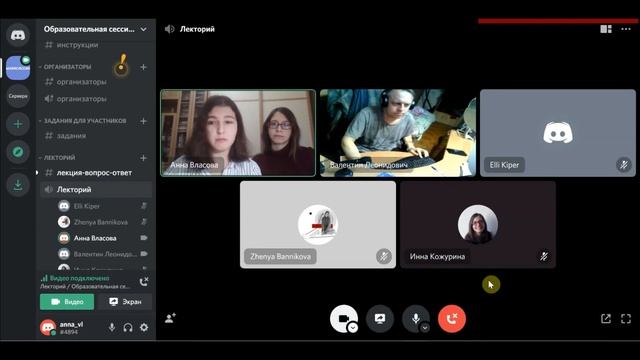The width and height of the screenshot is (640, 360).
Task: Create channel in ЛЕКТОРИЙ category
Action: 143,158
